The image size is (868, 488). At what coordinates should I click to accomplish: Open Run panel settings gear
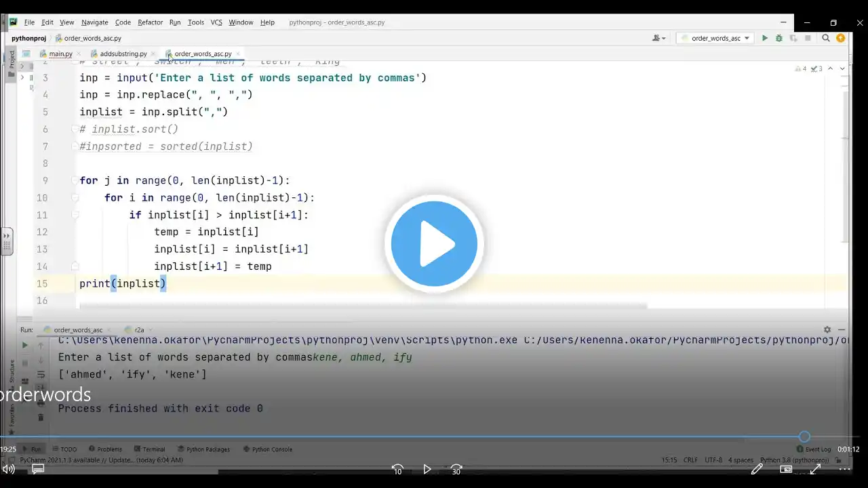[827, 330]
